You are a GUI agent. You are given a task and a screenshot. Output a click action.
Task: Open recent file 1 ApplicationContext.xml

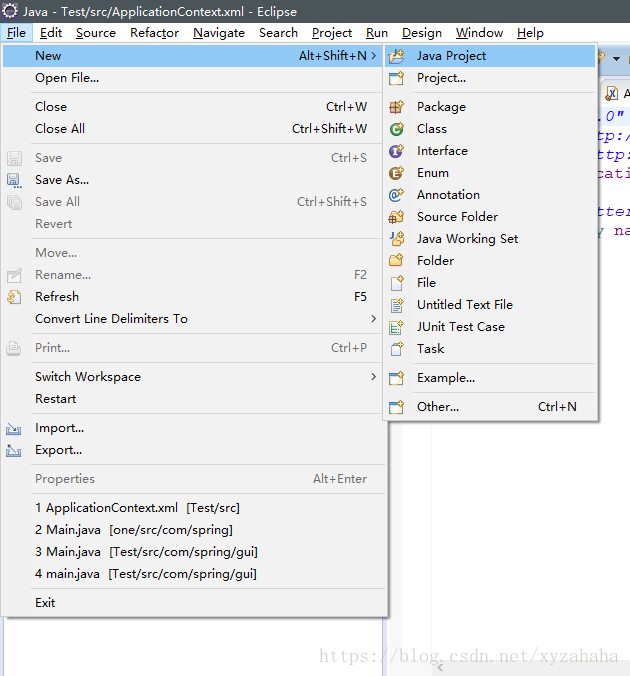click(192, 508)
